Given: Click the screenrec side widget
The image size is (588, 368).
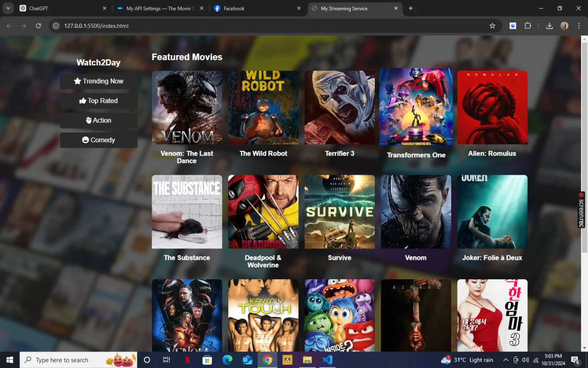Looking at the screenshot, I should (582, 210).
